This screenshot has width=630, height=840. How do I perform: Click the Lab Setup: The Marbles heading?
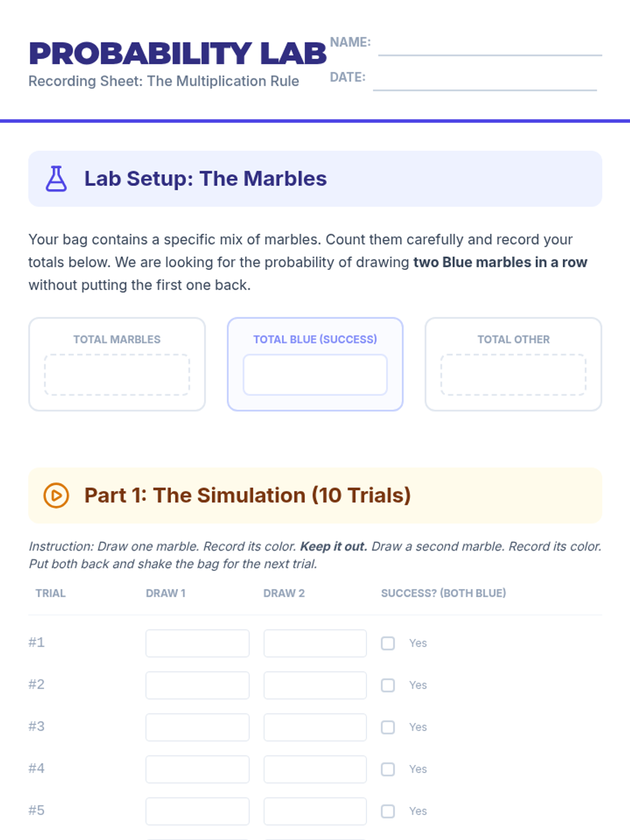click(x=205, y=178)
